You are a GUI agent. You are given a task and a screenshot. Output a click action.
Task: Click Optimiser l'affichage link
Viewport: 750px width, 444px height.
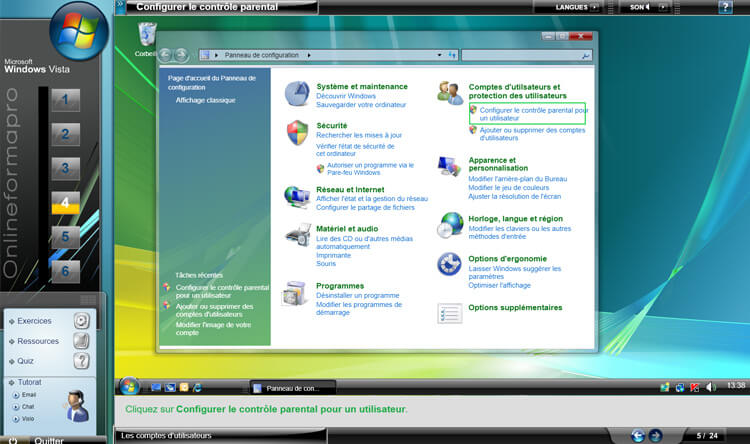(x=499, y=286)
